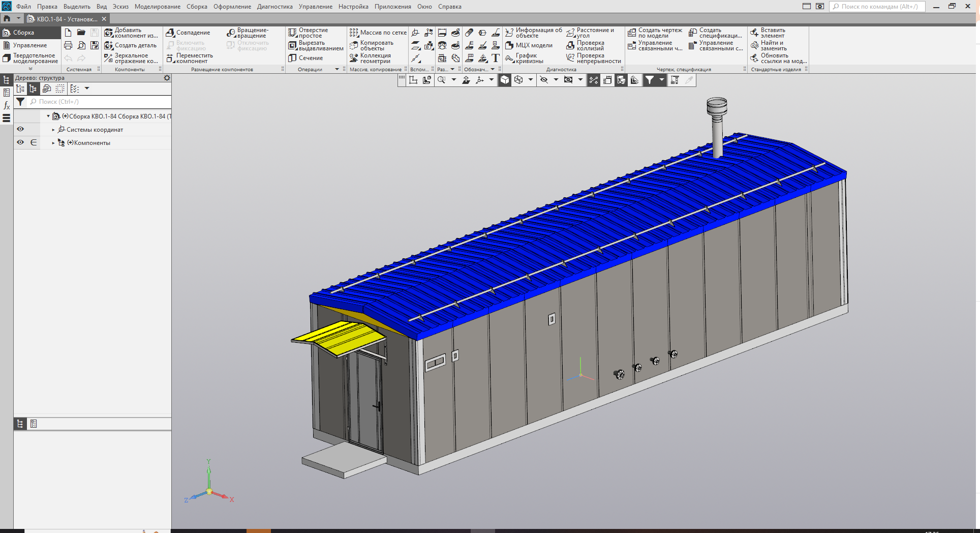The height and width of the screenshot is (533, 980).
Task: Open the Variables fx side panel
Action: [x=7, y=106]
